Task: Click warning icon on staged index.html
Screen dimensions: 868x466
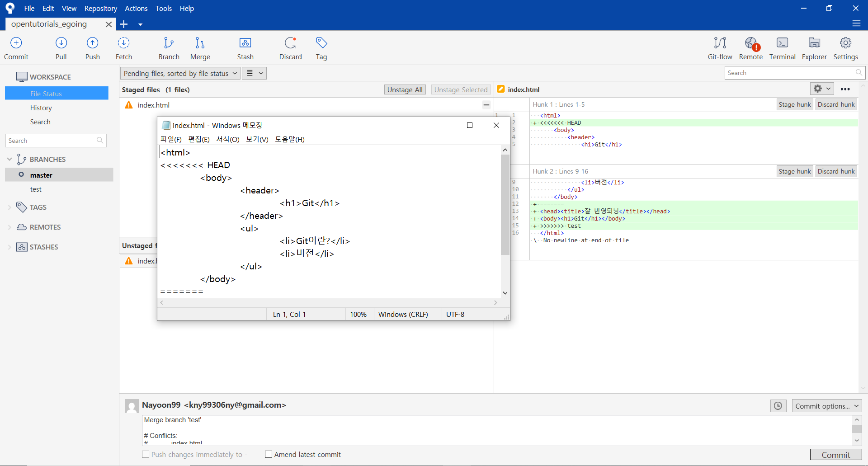Action: [129, 105]
